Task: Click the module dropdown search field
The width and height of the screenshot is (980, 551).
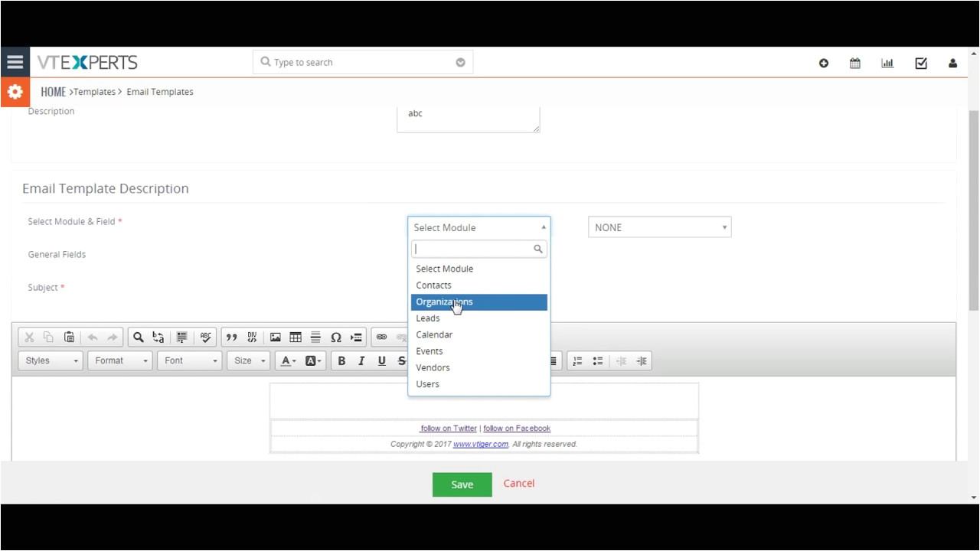Action: pyautogui.click(x=479, y=249)
